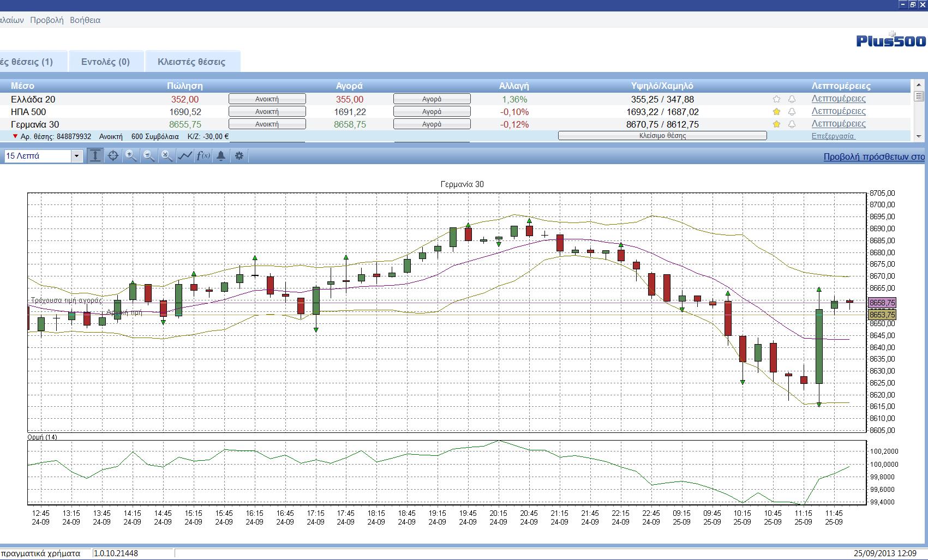Click the Ορμή (14) indicator label

(42, 437)
